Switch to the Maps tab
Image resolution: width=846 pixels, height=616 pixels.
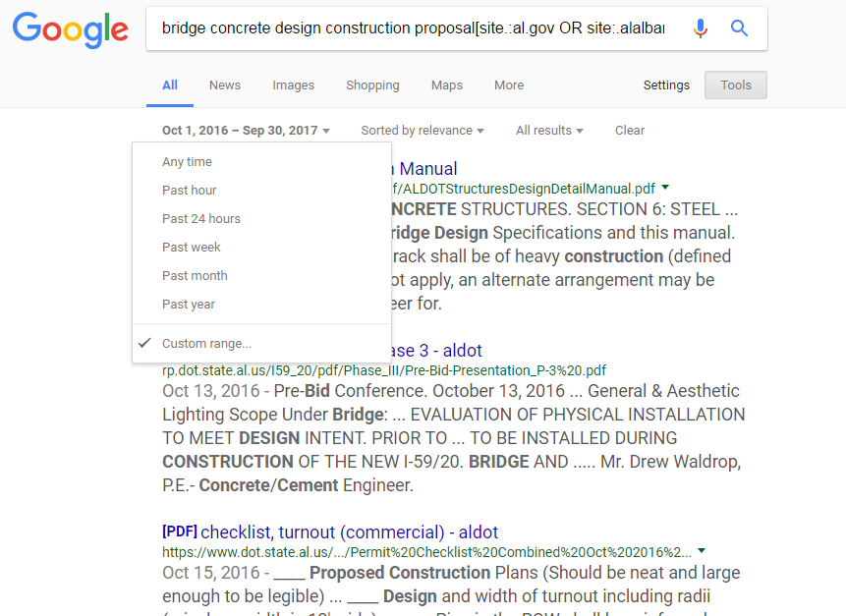[447, 85]
